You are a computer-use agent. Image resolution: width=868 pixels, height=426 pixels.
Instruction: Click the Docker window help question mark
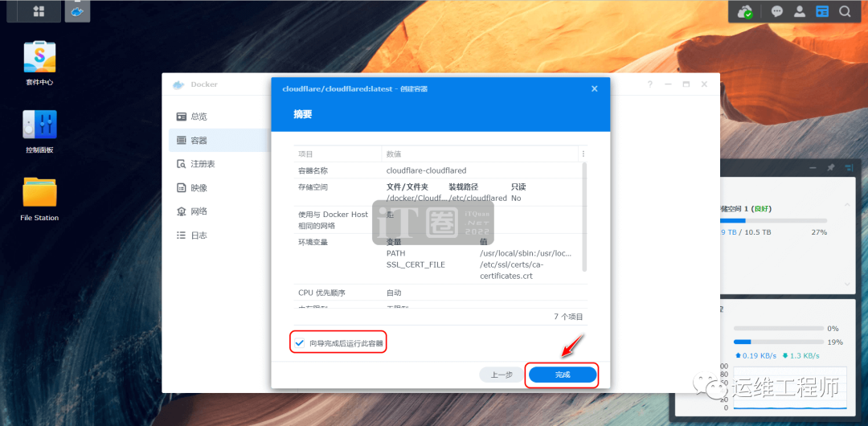coord(650,84)
